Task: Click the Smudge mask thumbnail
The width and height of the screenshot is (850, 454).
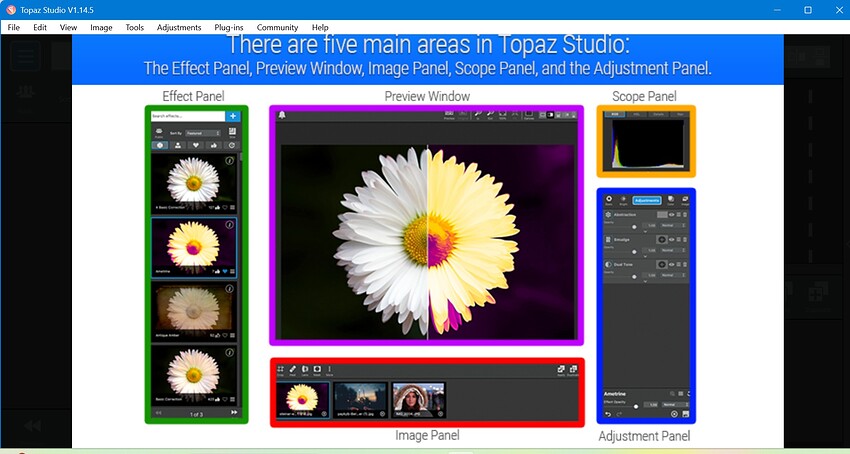Action: click(662, 240)
